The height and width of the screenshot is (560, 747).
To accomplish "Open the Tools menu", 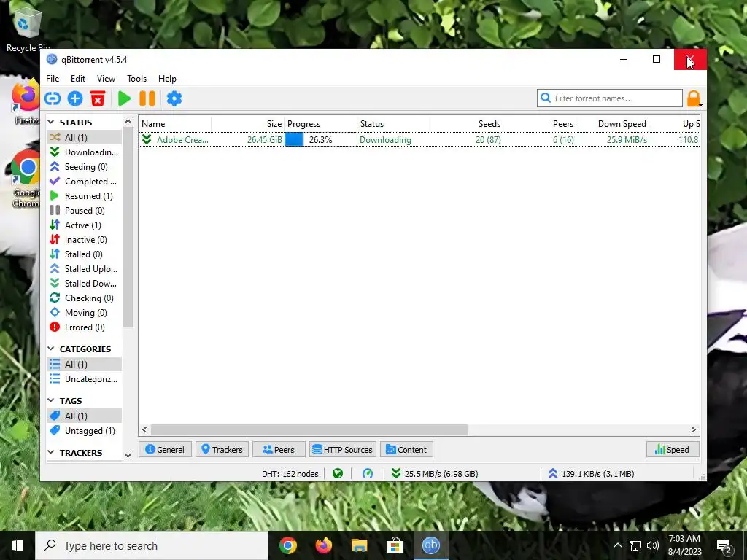I will point(136,79).
